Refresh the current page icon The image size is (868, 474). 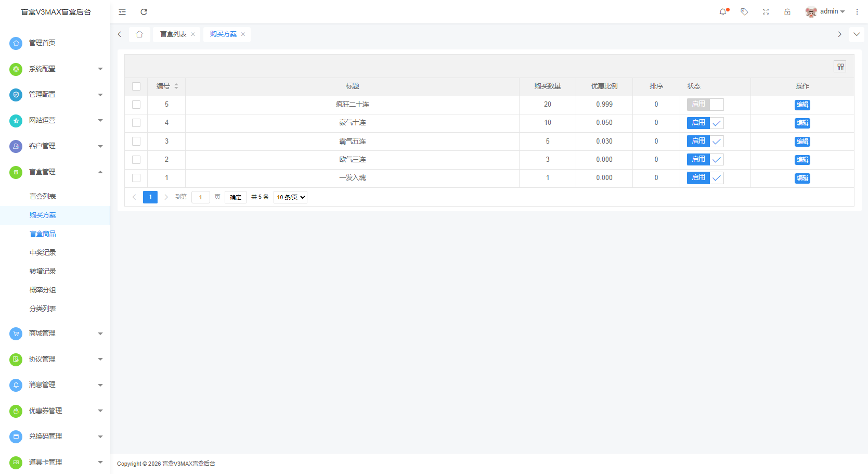(144, 12)
